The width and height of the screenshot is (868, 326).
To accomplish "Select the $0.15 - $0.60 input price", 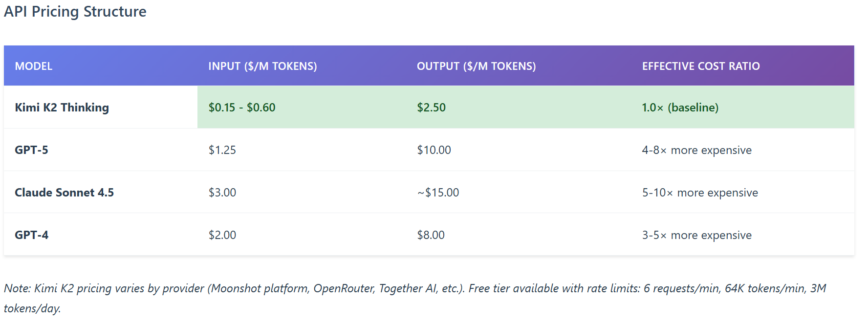I will (x=242, y=108).
